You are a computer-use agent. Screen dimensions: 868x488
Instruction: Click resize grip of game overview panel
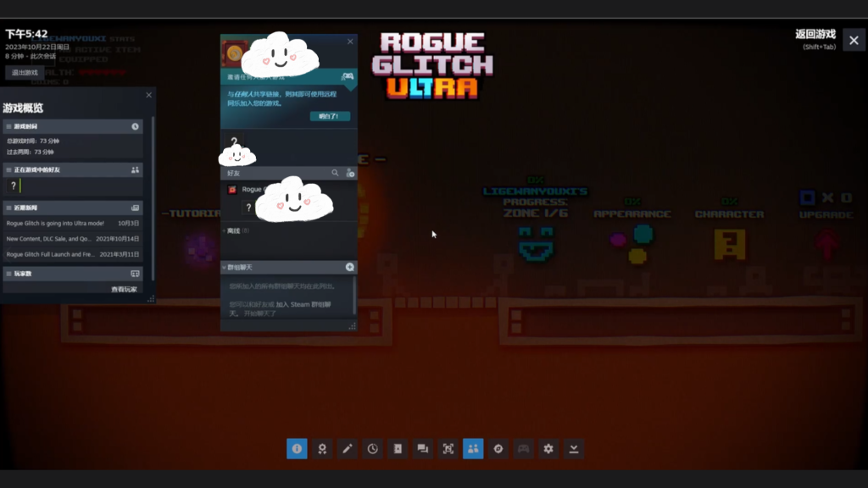(151, 299)
